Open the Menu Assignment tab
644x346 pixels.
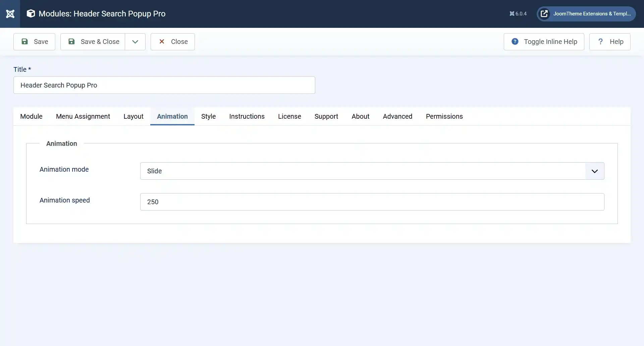83,116
